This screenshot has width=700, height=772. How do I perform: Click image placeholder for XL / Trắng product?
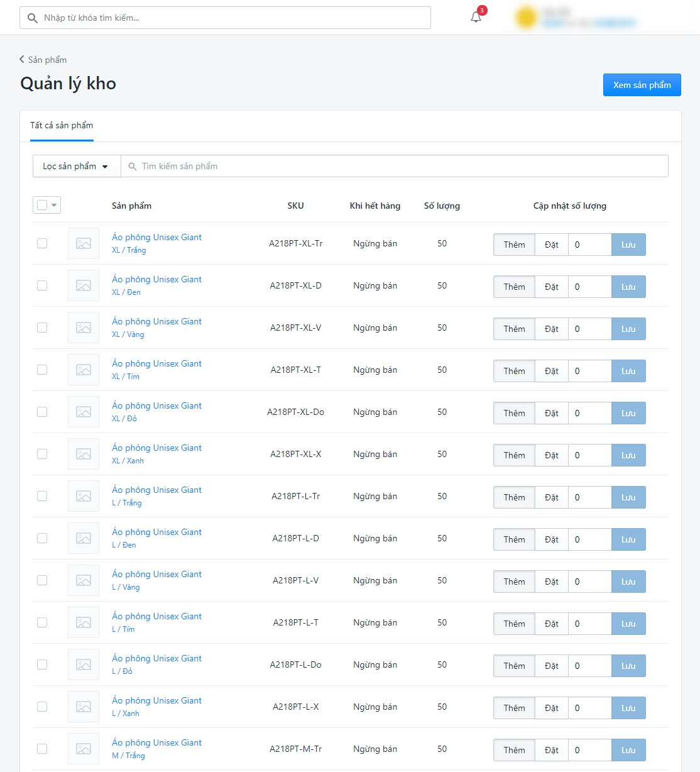(84, 243)
